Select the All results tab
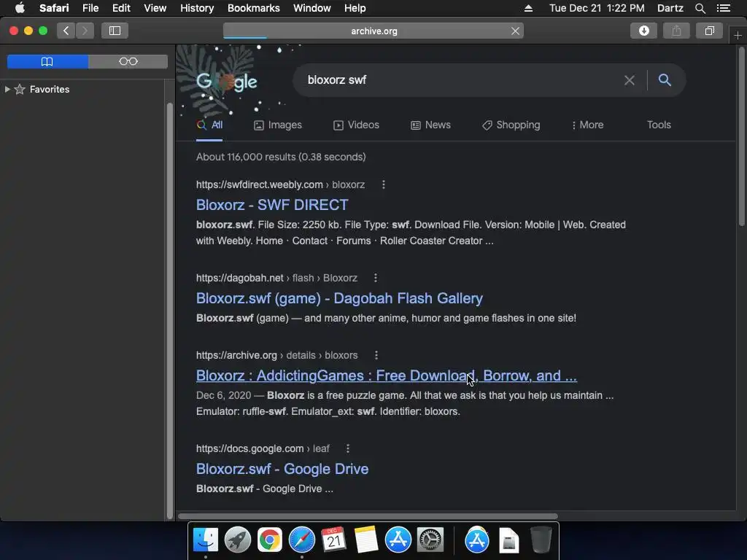The width and height of the screenshot is (747, 560). pyautogui.click(x=209, y=125)
